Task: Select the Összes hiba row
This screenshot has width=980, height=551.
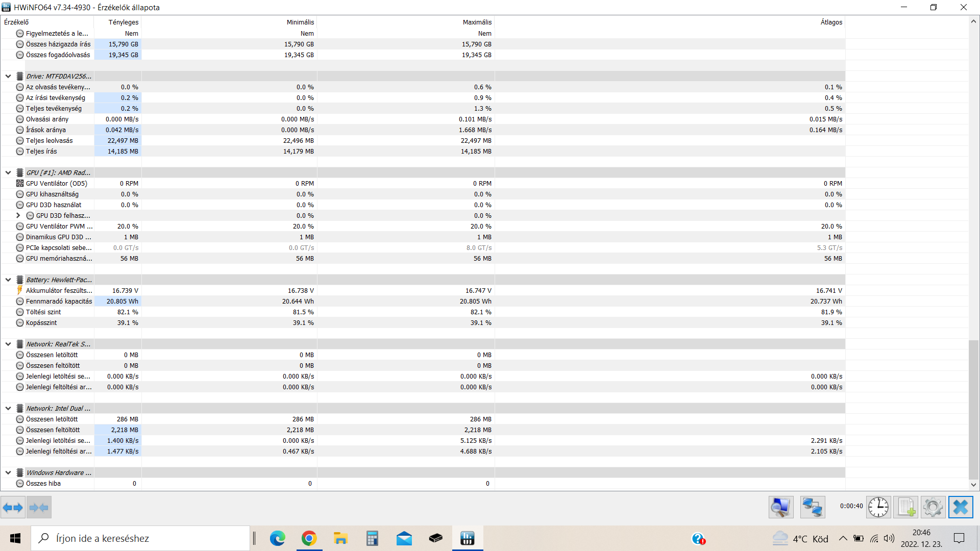Action: coord(423,483)
